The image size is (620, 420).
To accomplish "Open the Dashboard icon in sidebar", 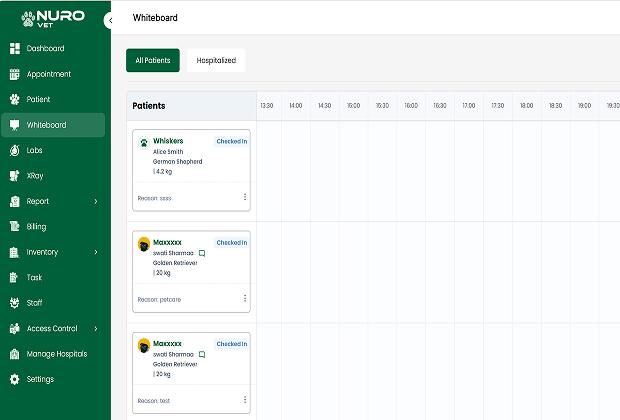I will [x=14, y=49].
